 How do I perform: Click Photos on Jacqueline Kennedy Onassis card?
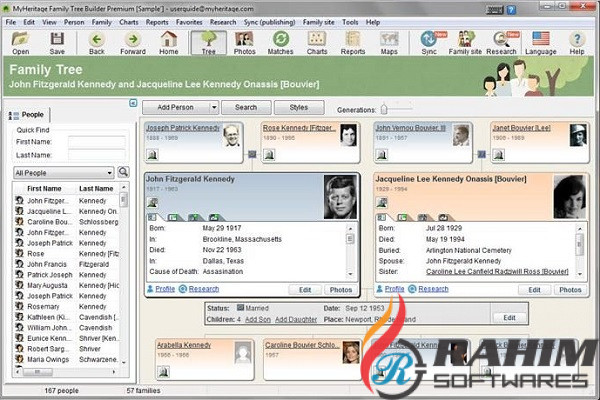570,290
